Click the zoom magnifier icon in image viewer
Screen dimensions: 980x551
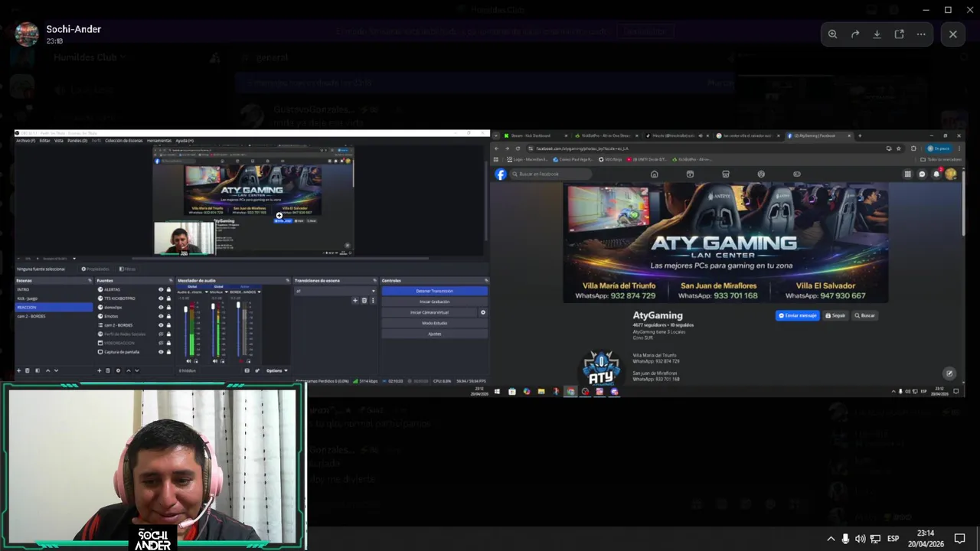832,34
